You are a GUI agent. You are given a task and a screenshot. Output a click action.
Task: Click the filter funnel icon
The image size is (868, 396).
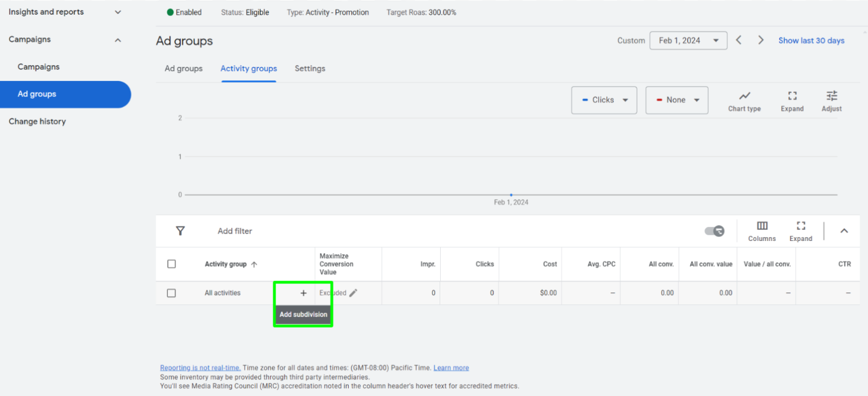pyautogui.click(x=180, y=231)
